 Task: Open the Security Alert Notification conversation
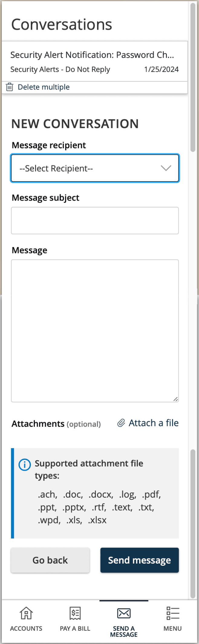[95, 61]
